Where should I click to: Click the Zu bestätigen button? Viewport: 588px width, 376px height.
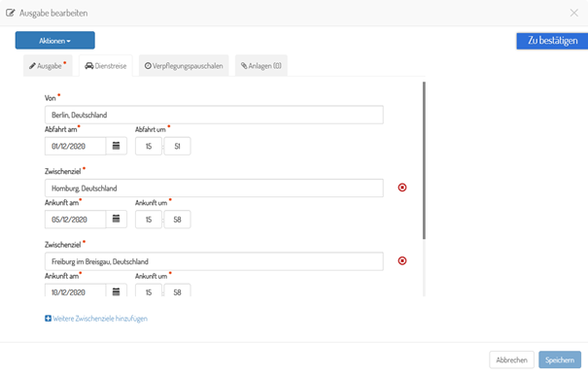pos(552,41)
